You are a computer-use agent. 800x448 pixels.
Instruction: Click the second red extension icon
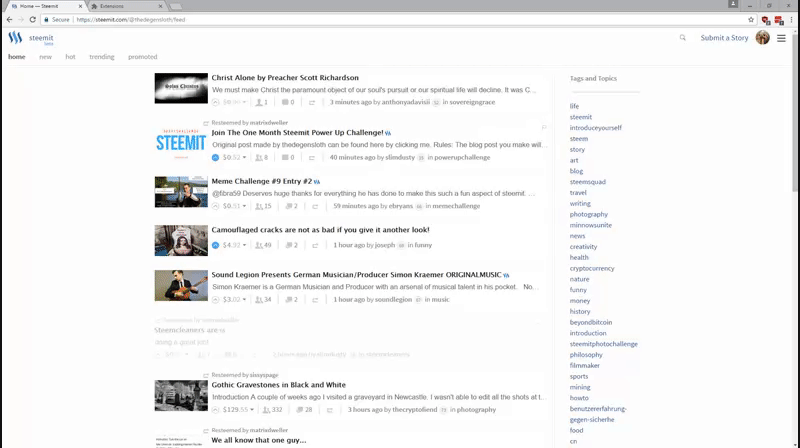click(779, 20)
